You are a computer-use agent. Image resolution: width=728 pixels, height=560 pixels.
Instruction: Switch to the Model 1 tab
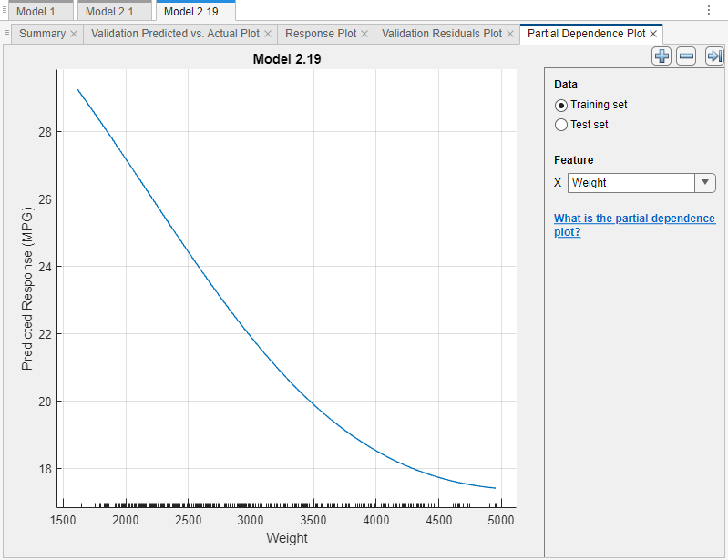[40, 11]
